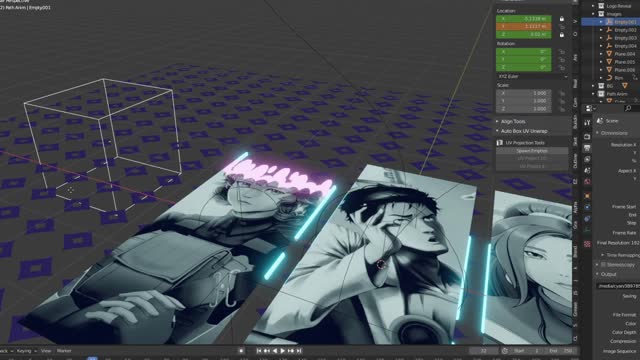Image resolution: width=640 pixels, height=360 pixels.
Task: Expand the BG collection
Action: click(x=593, y=86)
